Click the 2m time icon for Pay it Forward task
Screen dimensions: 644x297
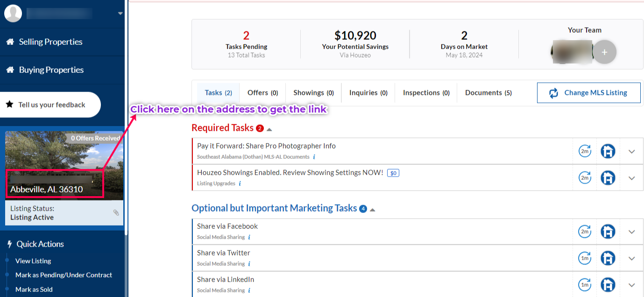[585, 151]
